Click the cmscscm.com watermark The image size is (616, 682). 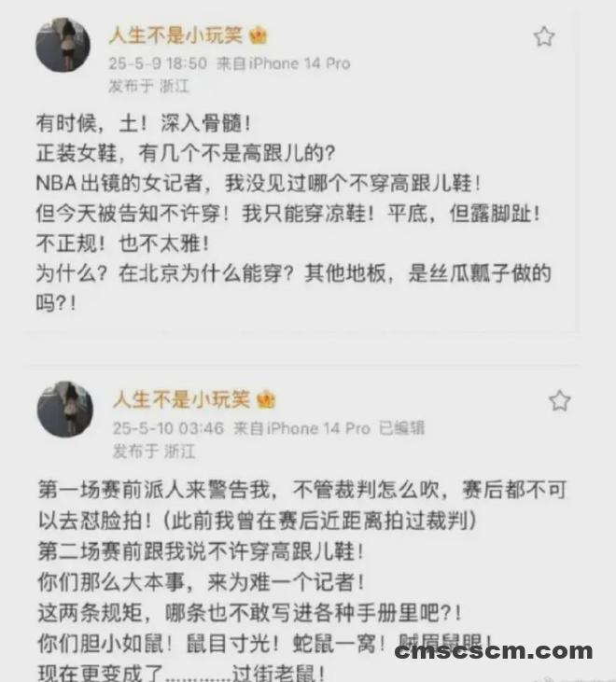pyautogui.click(x=494, y=651)
